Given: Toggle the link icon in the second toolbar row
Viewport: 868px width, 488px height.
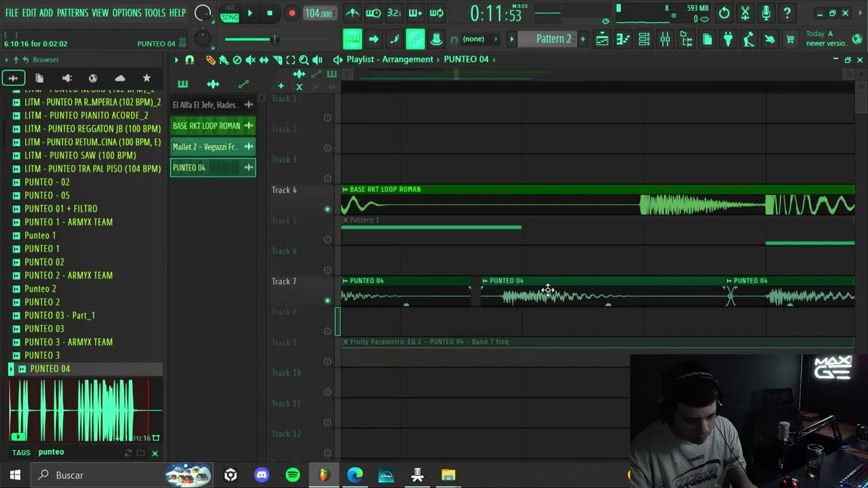Looking at the screenshot, I should pos(415,39).
